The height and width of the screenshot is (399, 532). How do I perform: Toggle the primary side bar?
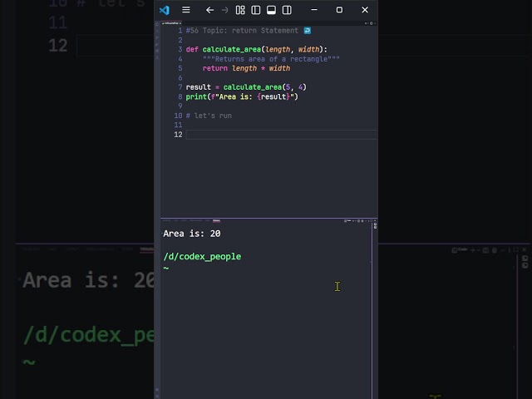(256, 10)
